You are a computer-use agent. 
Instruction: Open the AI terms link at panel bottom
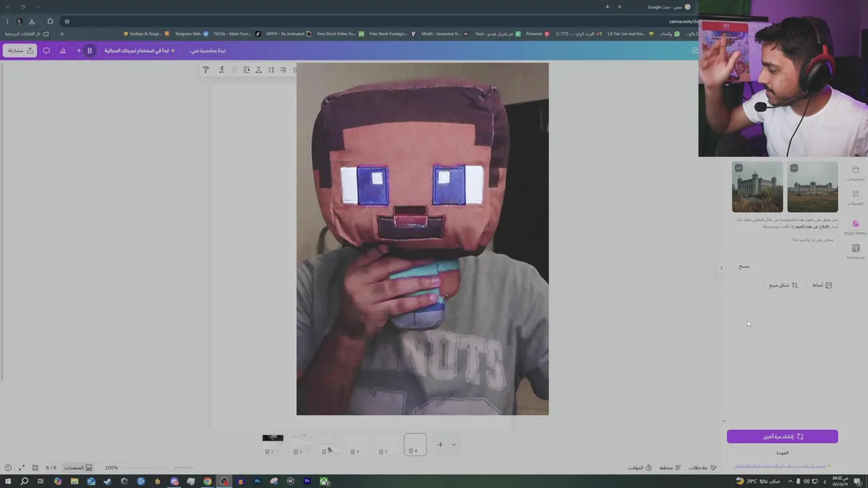(x=780, y=466)
